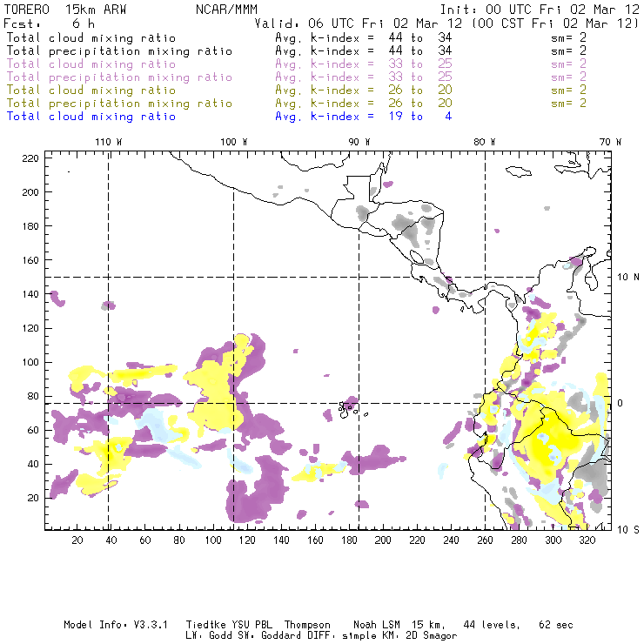This screenshot has width=644, height=644.
Task: Click the olive 'Avg. k-index = 26 to 20' cloud row
Action: (x=364, y=91)
